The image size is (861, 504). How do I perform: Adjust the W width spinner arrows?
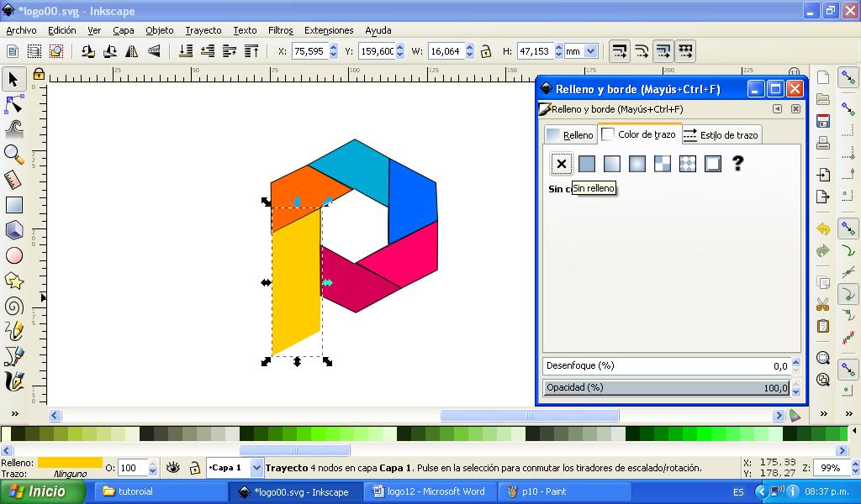[469, 51]
